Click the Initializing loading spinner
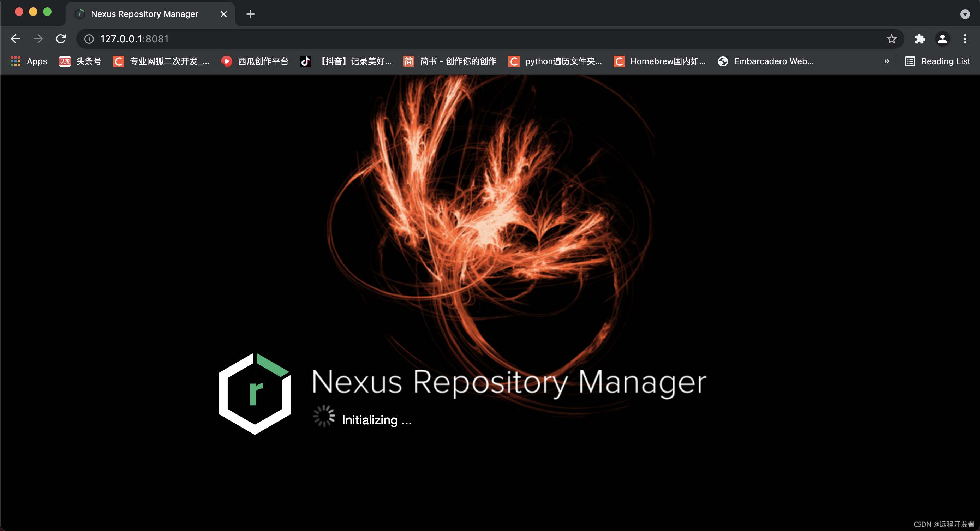Image resolution: width=980 pixels, height=531 pixels. point(324,416)
